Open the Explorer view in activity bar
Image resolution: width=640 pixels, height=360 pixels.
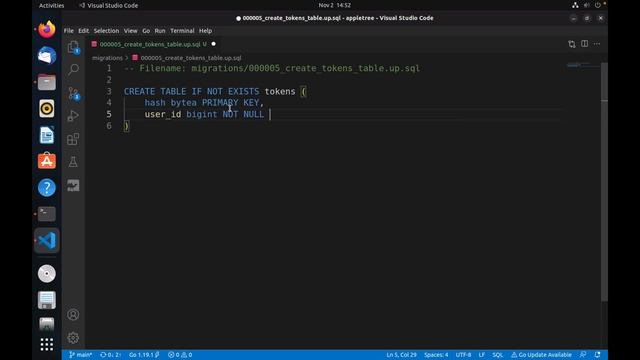(73, 47)
